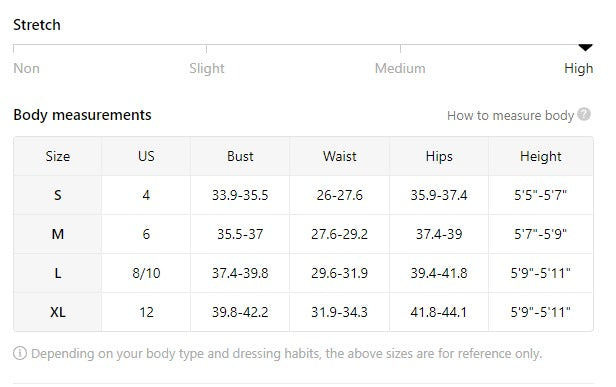Click the 8/10 US size cell

(146, 273)
